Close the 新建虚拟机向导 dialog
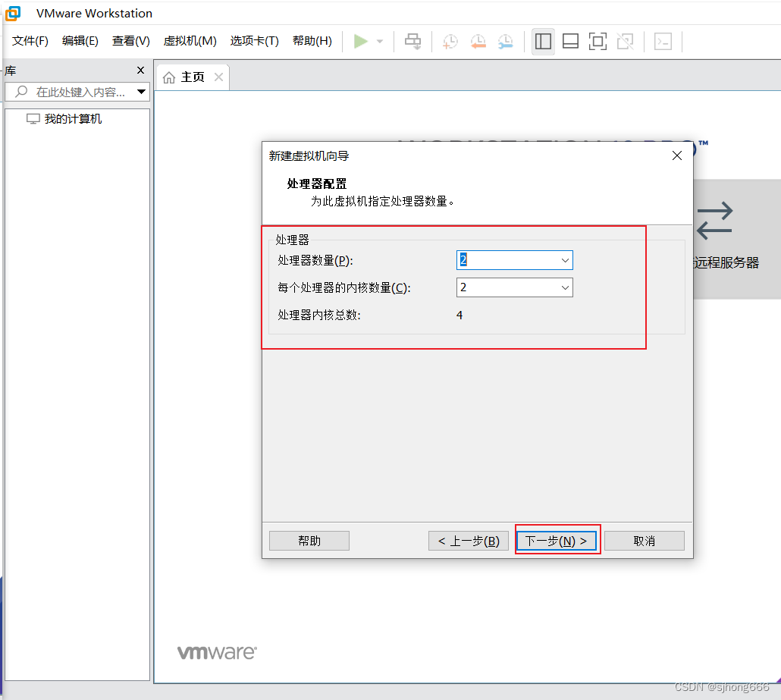Viewport: 781px width, 700px height. pos(677,155)
